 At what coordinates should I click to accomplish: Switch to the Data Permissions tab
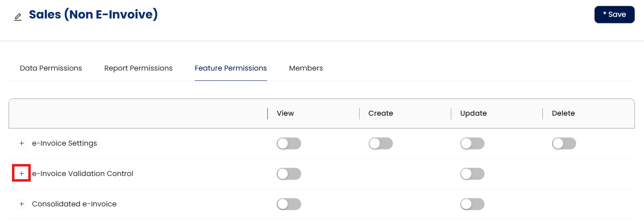click(x=51, y=68)
